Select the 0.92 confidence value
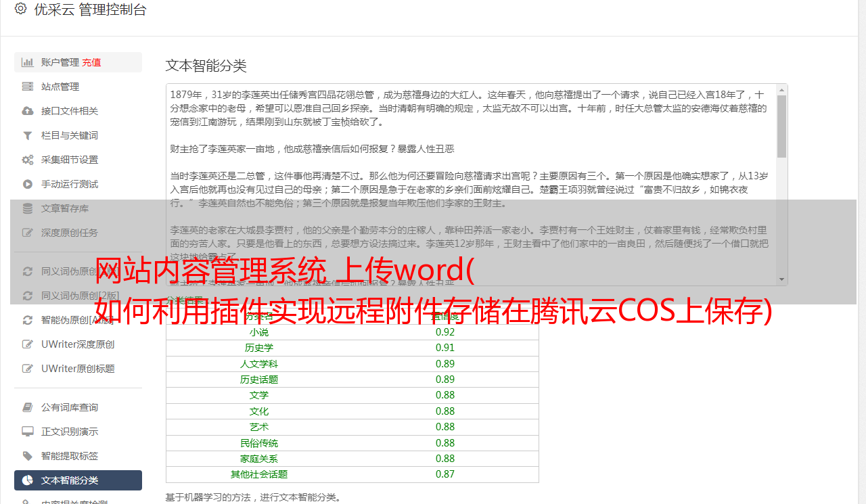Screen dimensions: 866x504 pos(445,332)
